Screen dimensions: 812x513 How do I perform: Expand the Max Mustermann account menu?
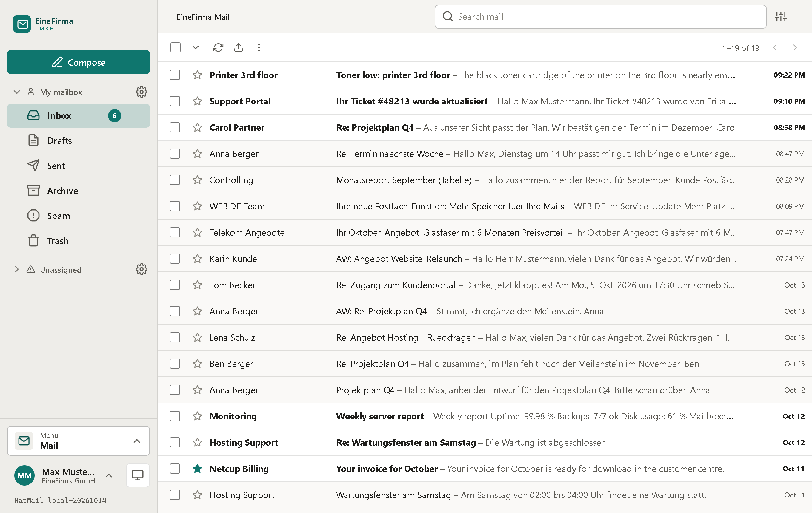(109, 475)
